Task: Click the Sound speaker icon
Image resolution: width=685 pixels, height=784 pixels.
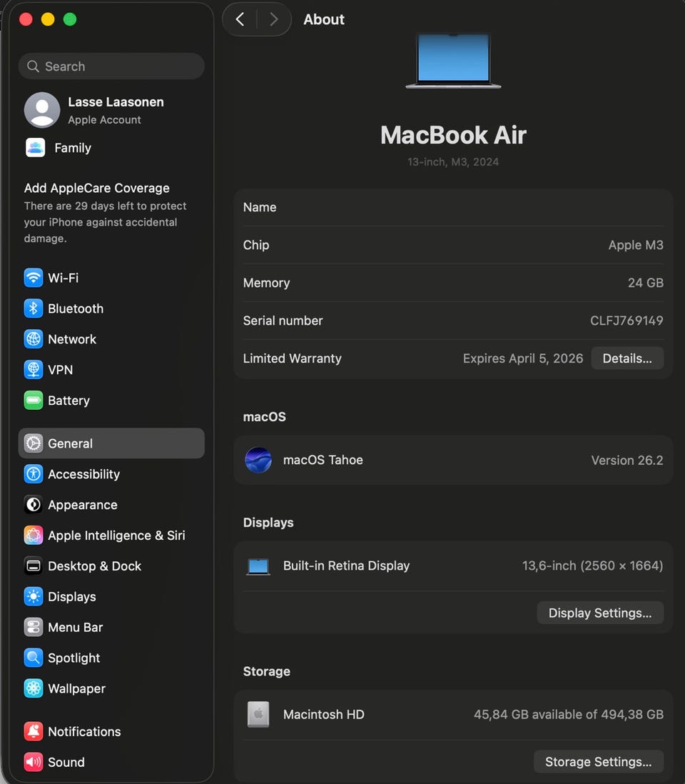Action: pos(34,762)
